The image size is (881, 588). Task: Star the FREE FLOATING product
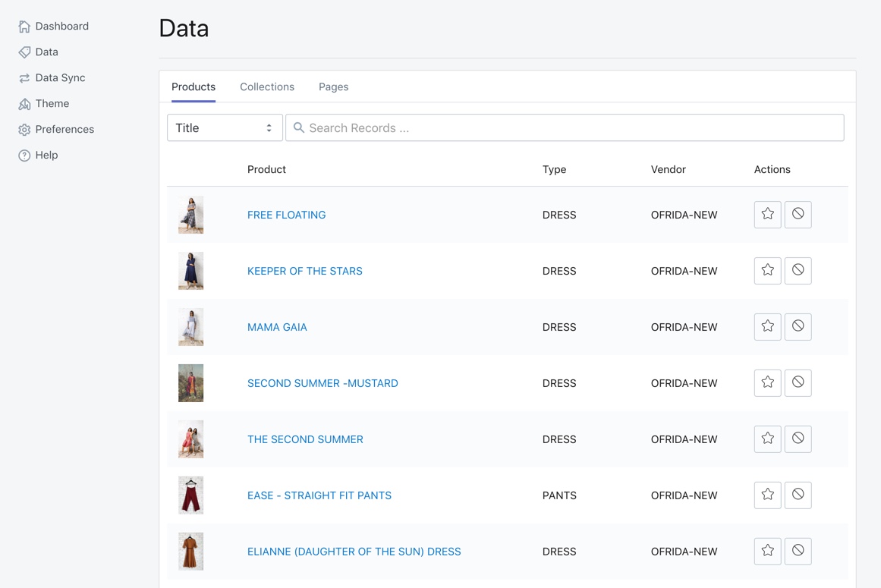click(x=767, y=215)
